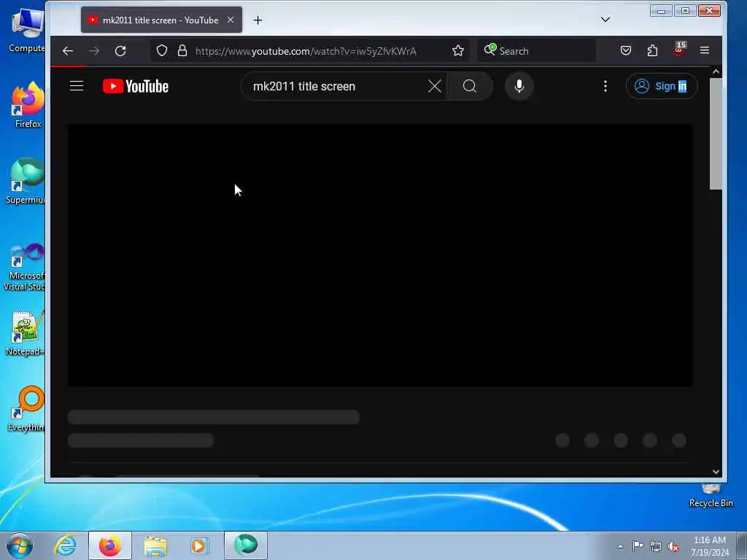
Task: Open Action Center flag icon
Action: click(x=638, y=545)
